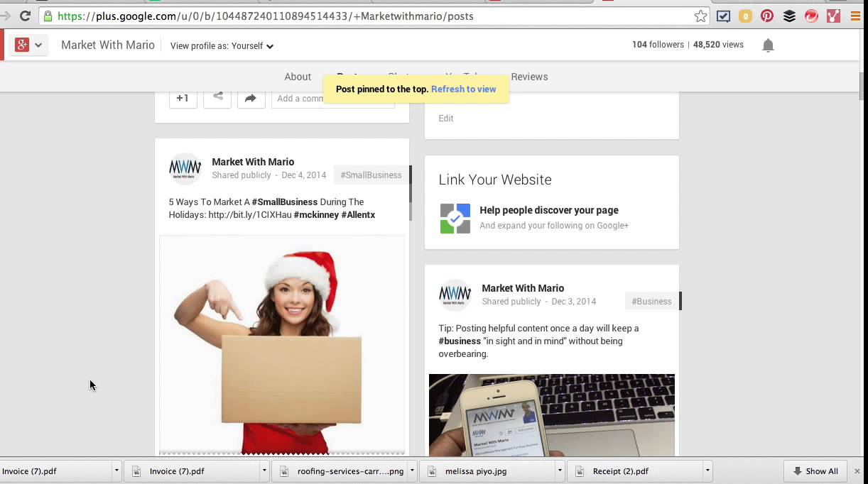Open the checkmark extension in Chrome toolbar

pyautogui.click(x=723, y=16)
